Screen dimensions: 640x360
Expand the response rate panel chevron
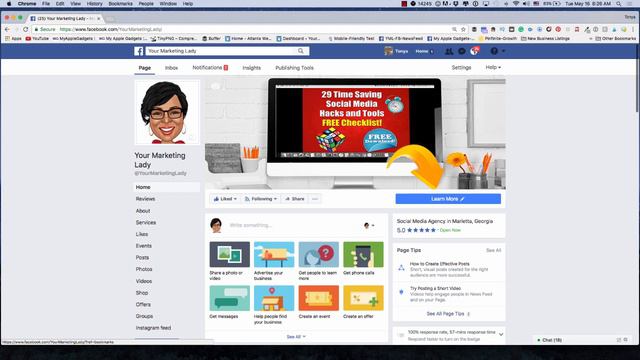click(x=501, y=335)
